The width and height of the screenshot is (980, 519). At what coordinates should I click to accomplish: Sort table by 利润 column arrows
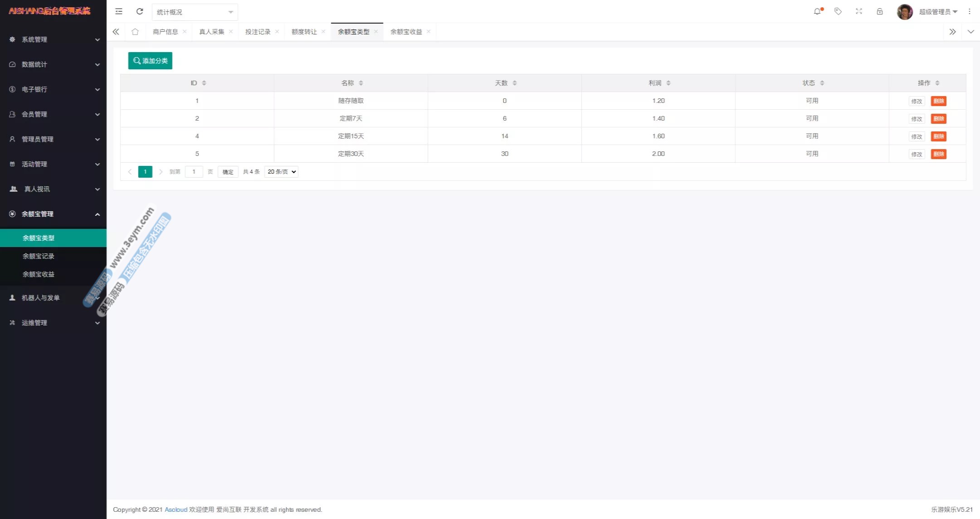tap(668, 83)
